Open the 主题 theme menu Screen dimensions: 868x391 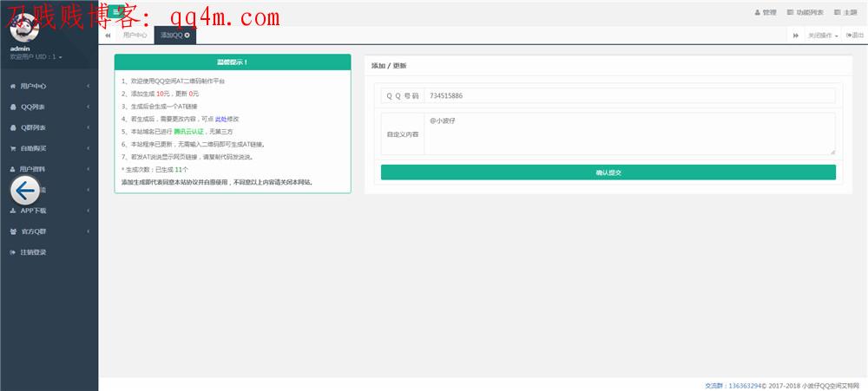(845, 12)
